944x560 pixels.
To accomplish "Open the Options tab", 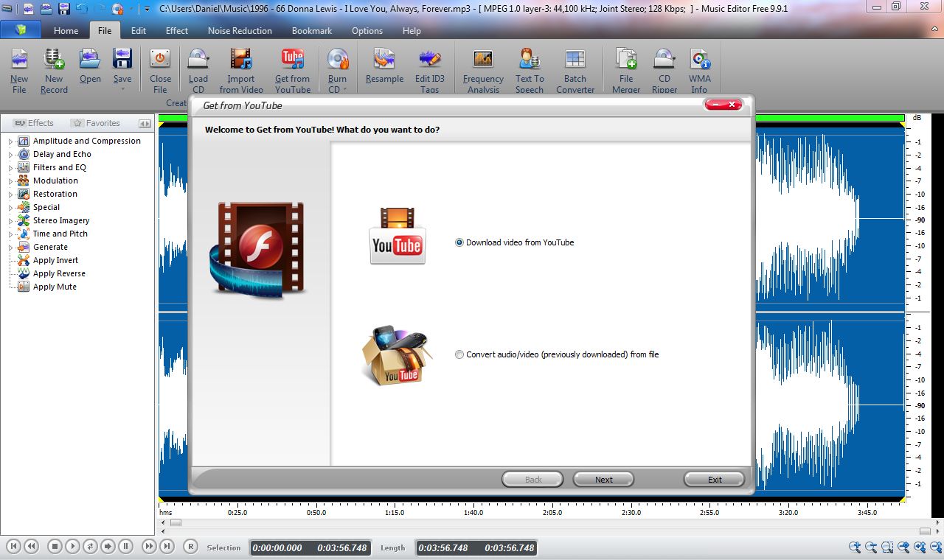I will pyautogui.click(x=367, y=31).
